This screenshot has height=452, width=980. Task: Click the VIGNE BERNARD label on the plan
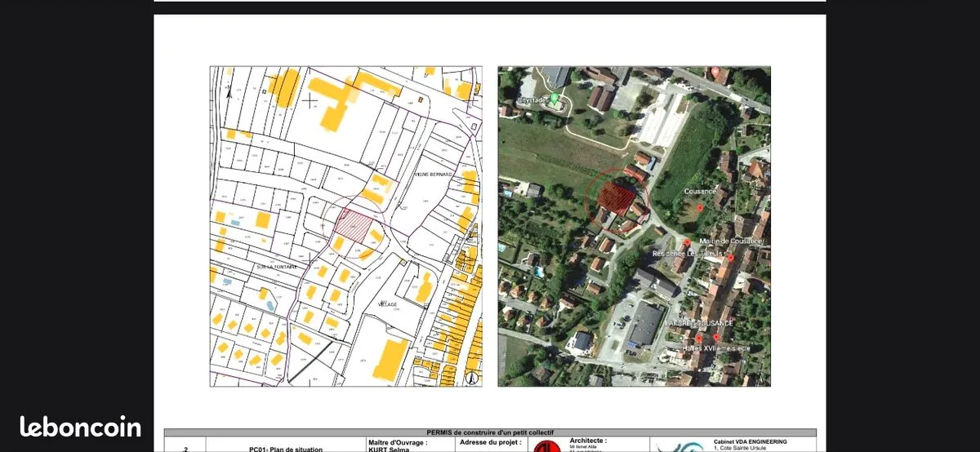[432, 173]
